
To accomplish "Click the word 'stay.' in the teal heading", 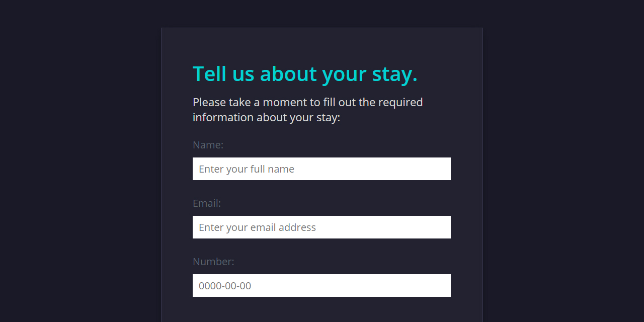I will coord(394,73).
